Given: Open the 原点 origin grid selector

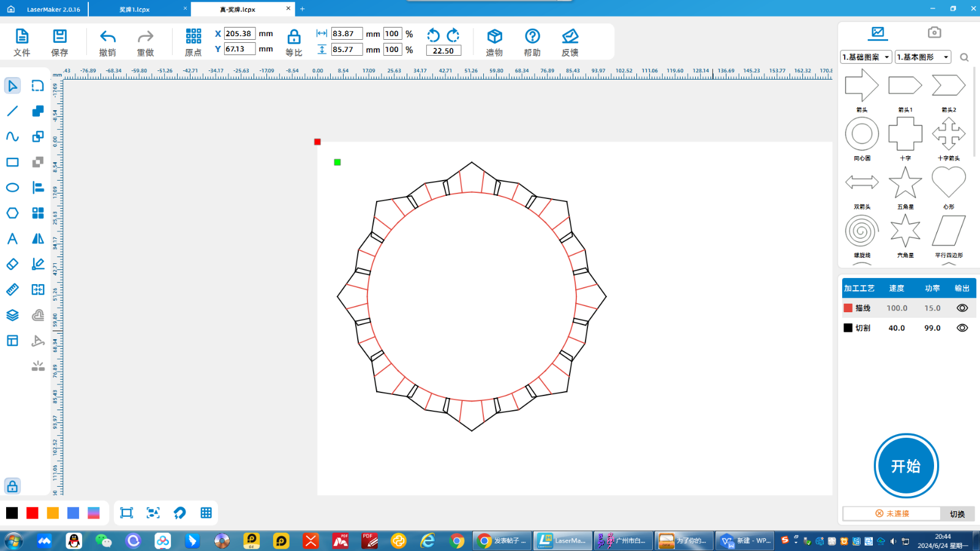Looking at the screenshot, I should tap(194, 37).
